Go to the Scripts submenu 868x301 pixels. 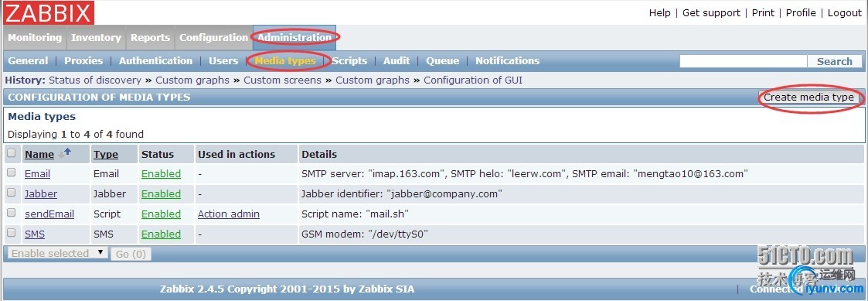pos(349,61)
